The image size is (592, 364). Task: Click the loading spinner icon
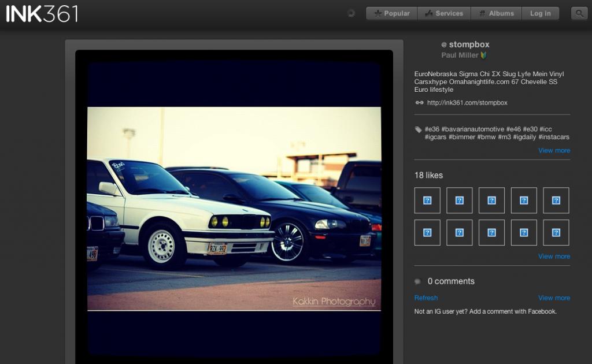click(351, 13)
